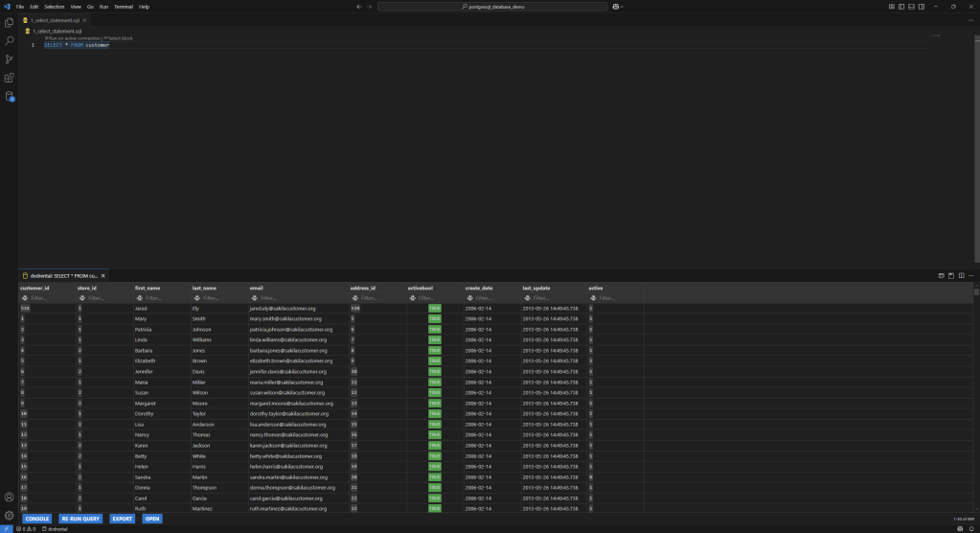Image resolution: width=980 pixels, height=533 pixels.
Task: Open the Extensions view
Action: tap(10, 78)
